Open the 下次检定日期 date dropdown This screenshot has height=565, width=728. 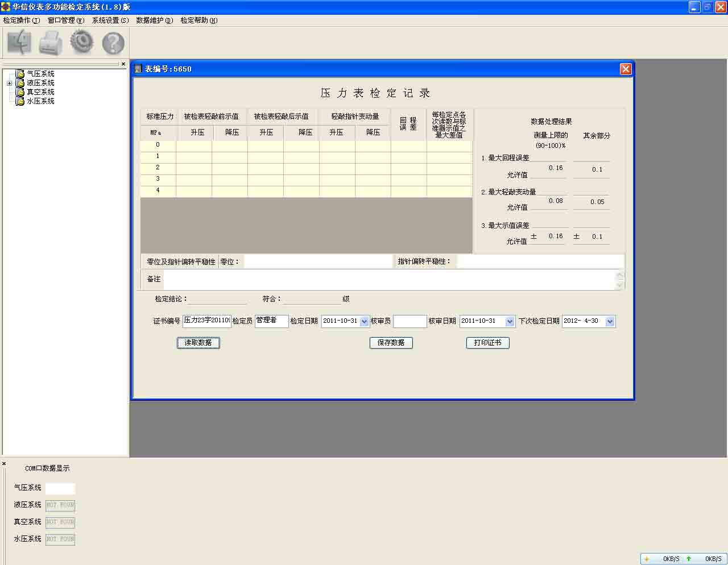pos(610,322)
